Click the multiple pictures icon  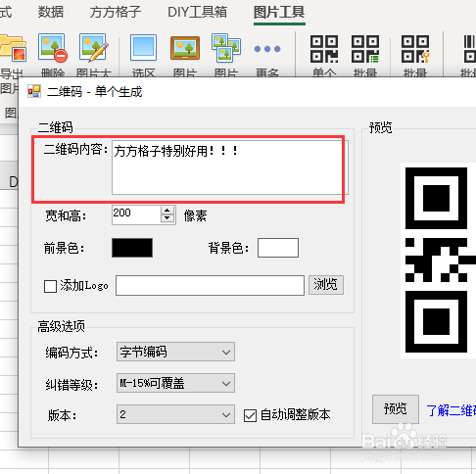point(226,48)
